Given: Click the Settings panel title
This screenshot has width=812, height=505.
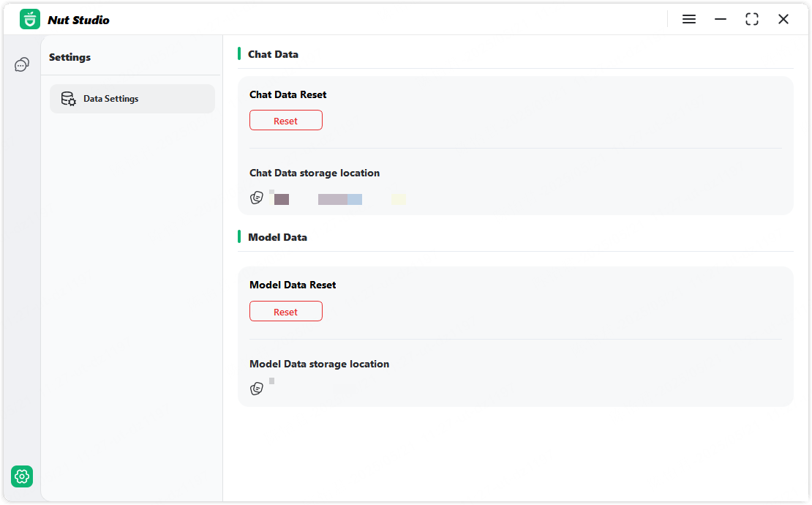Looking at the screenshot, I should 70,58.
